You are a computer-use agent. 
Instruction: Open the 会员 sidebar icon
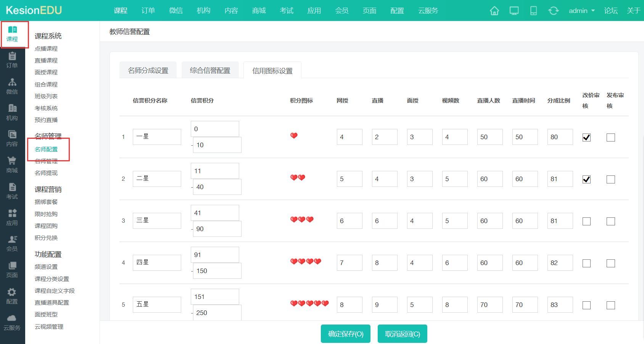coord(12,243)
